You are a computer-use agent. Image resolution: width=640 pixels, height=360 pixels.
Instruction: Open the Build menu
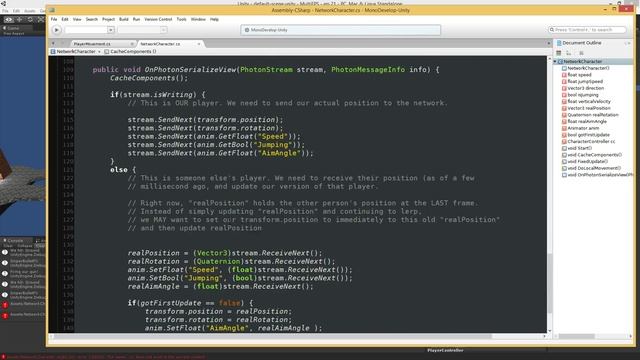pos(124,19)
